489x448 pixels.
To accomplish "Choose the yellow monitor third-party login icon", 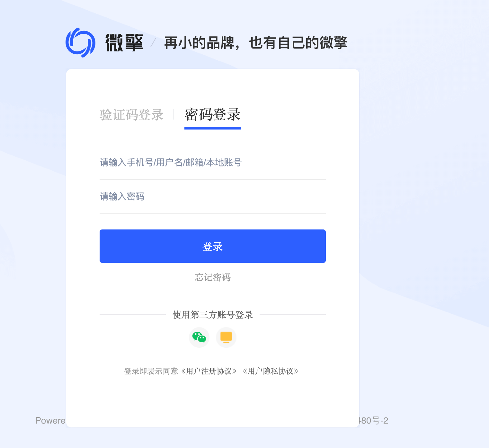I will click(226, 337).
